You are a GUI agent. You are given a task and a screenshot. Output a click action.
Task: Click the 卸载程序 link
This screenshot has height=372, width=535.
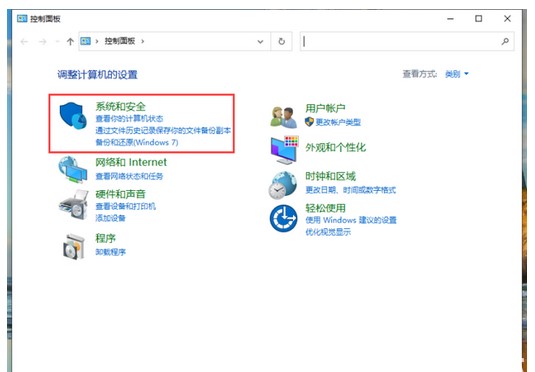111,252
